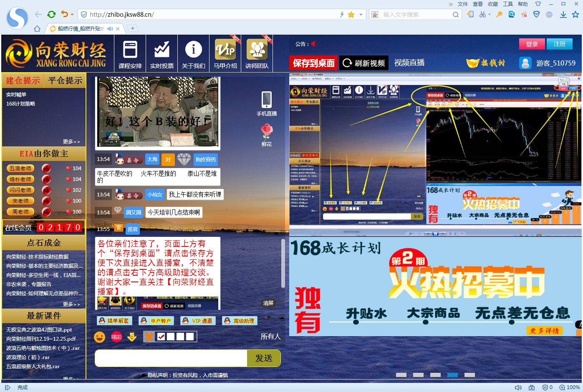Vote for 五浪老师 using its red heart

[x=69, y=168]
